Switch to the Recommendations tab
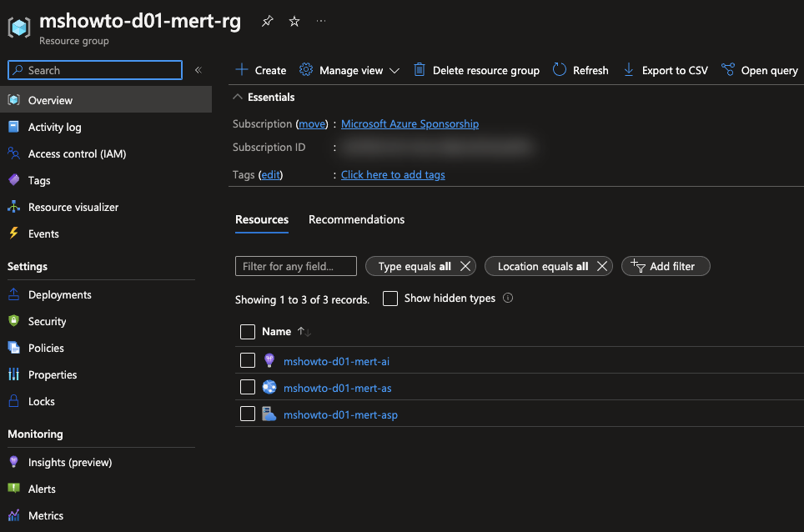 pyautogui.click(x=356, y=220)
